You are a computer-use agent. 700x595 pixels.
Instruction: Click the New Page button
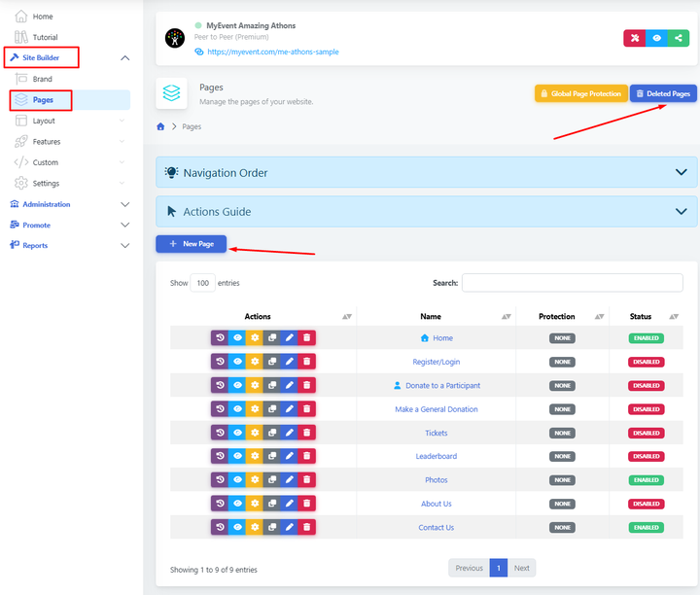[x=191, y=244]
